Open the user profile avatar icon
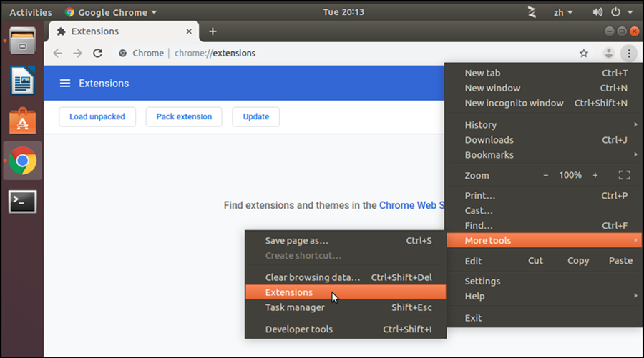Image resolution: width=644 pixels, height=358 pixels. (x=608, y=53)
